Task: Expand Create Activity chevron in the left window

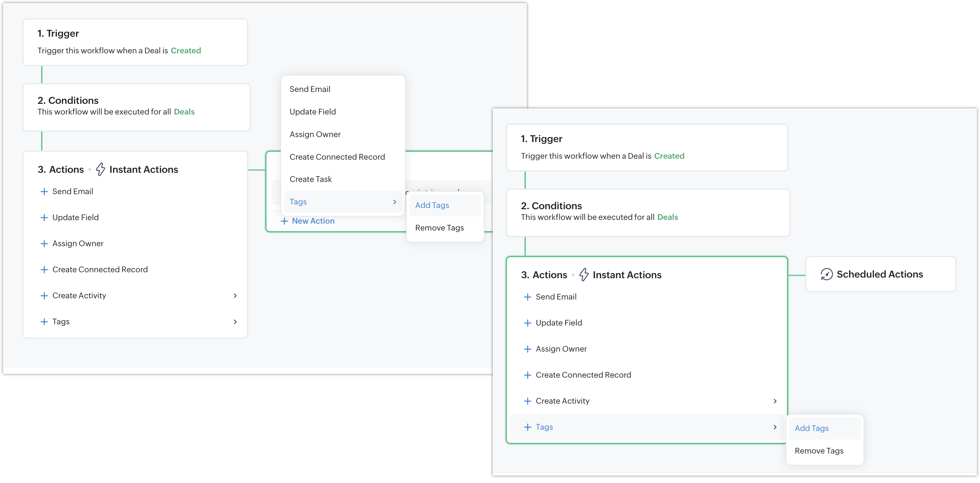Action: click(x=235, y=296)
